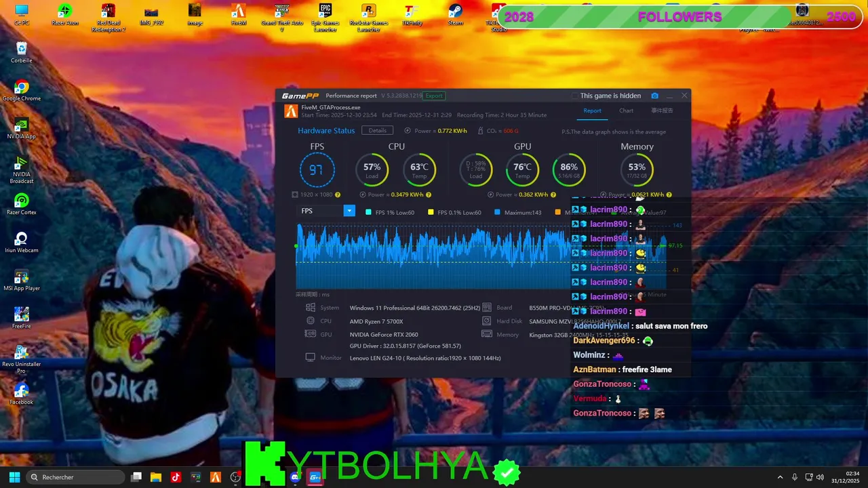Image resolution: width=868 pixels, height=488 pixels.
Task: Click the GPU Temp gauge showing 76°C
Action: (x=522, y=169)
